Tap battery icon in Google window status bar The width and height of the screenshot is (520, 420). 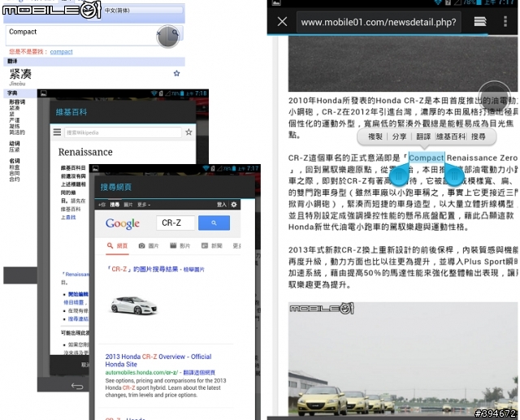[x=234, y=168]
